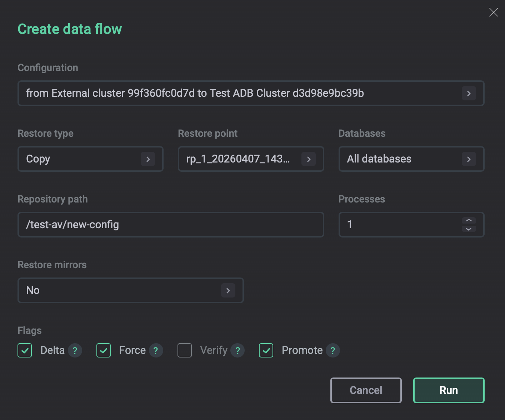Viewport: 505px width, 420px height.
Task: Click into the Repository path text field
Action: (x=171, y=225)
